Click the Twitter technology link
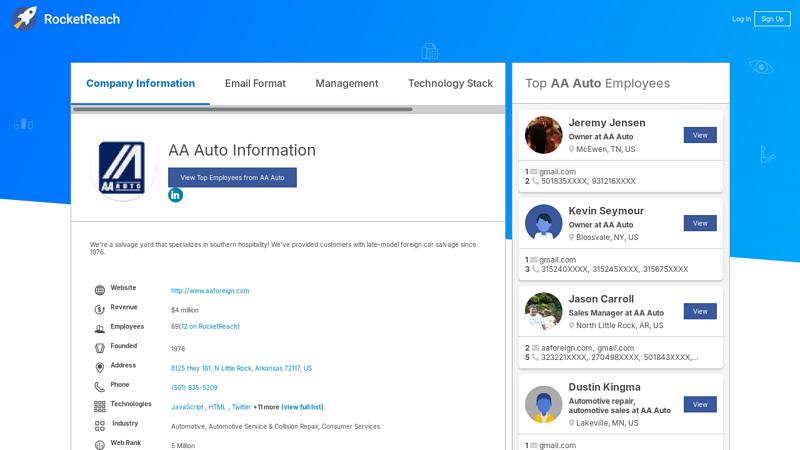Viewport: 800px width, 450px height. coord(241,407)
